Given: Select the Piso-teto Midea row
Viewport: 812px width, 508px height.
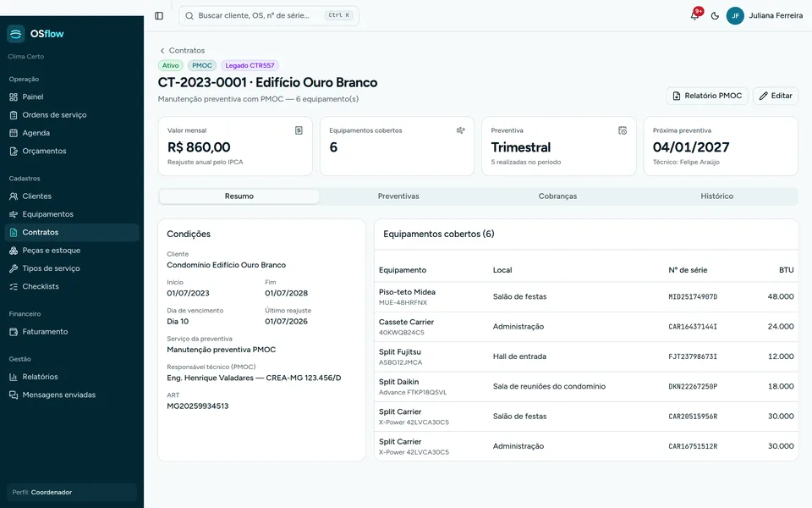Looking at the screenshot, I should 586,297.
